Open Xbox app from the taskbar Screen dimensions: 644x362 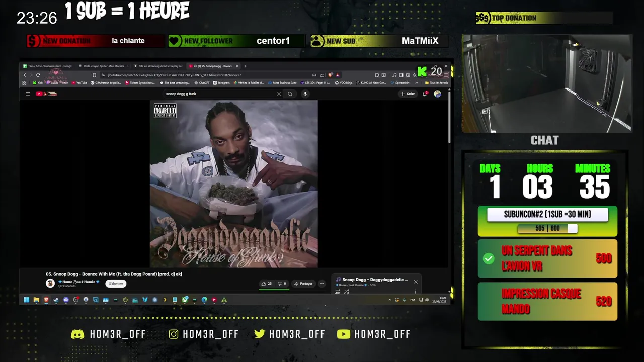pyautogui.click(x=185, y=300)
